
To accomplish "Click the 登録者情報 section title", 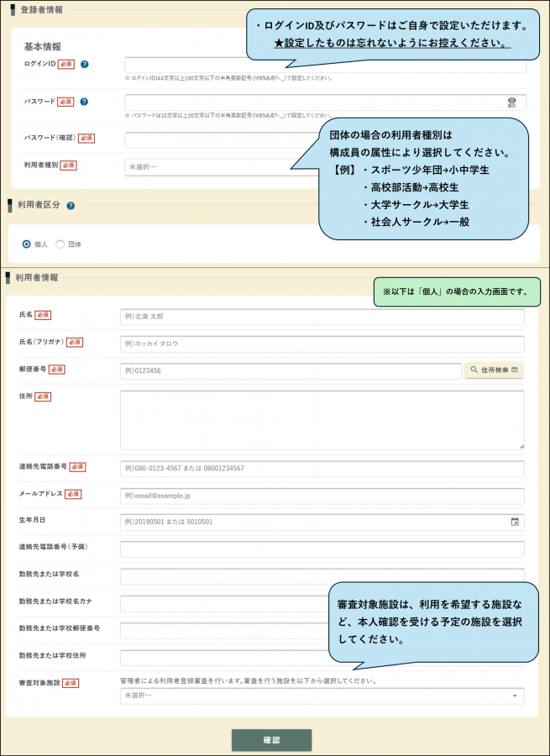I will click(41, 9).
